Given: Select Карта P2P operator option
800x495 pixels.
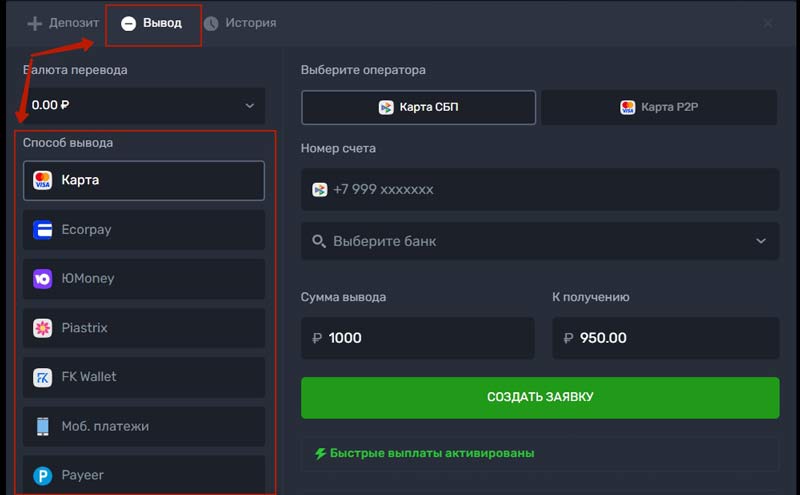Looking at the screenshot, I should click(x=659, y=107).
